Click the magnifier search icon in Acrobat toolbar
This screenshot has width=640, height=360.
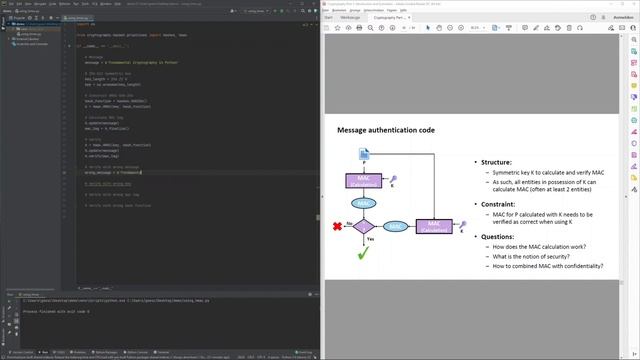pyautogui.click(x=370, y=28)
